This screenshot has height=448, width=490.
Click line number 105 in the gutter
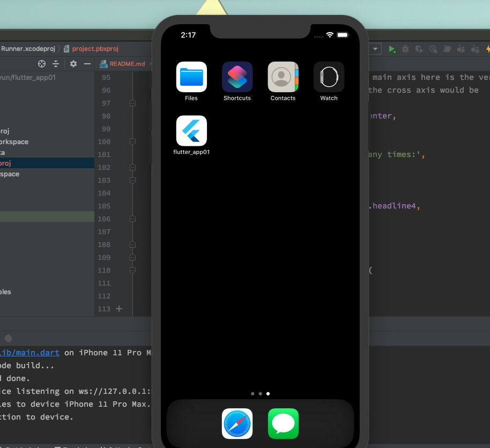(x=104, y=206)
